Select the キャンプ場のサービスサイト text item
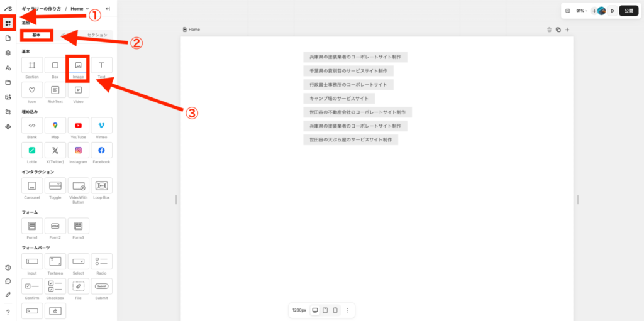The height and width of the screenshot is (321, 644). click(x=338, y=99)
